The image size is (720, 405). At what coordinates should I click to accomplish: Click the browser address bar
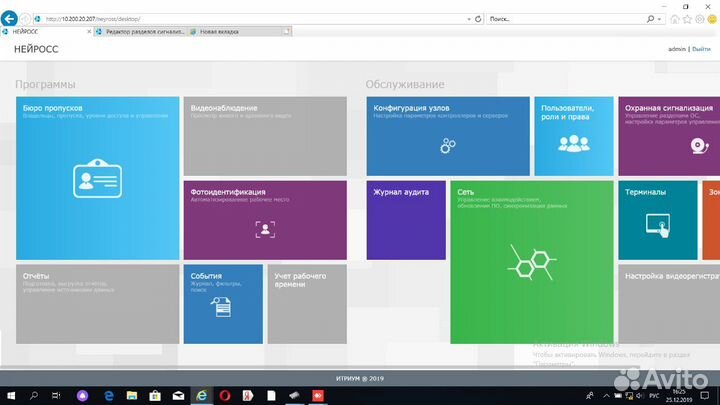click(x=250, y=18)
